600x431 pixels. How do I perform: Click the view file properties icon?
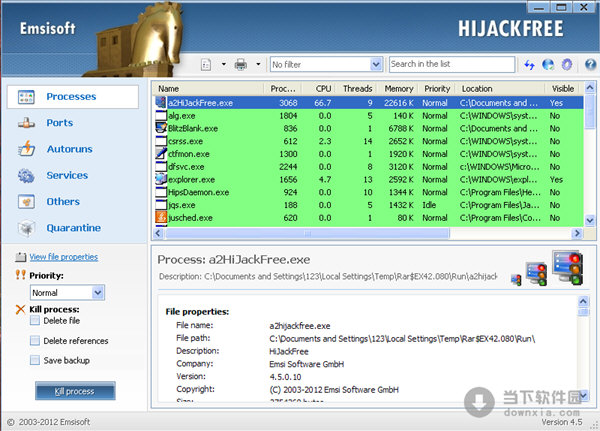[x=21, y=257]
